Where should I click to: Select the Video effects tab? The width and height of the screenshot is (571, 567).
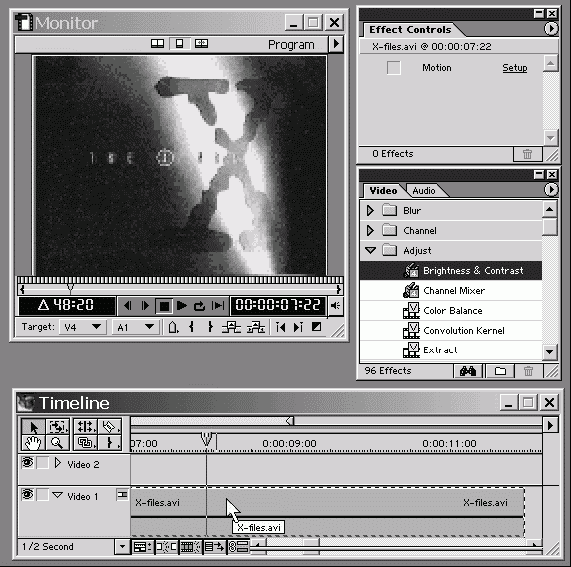click(383, 190)
